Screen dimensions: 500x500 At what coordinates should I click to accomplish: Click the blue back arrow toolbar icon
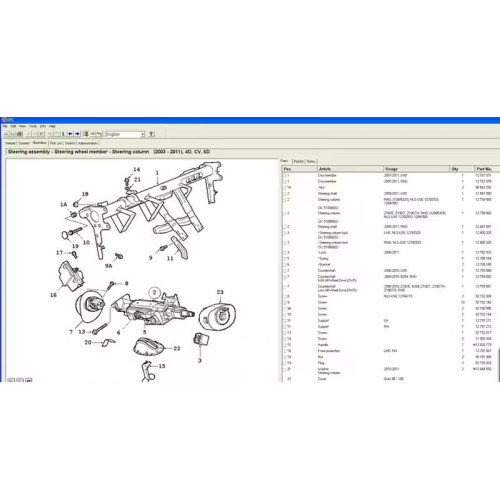pos(70,134)
